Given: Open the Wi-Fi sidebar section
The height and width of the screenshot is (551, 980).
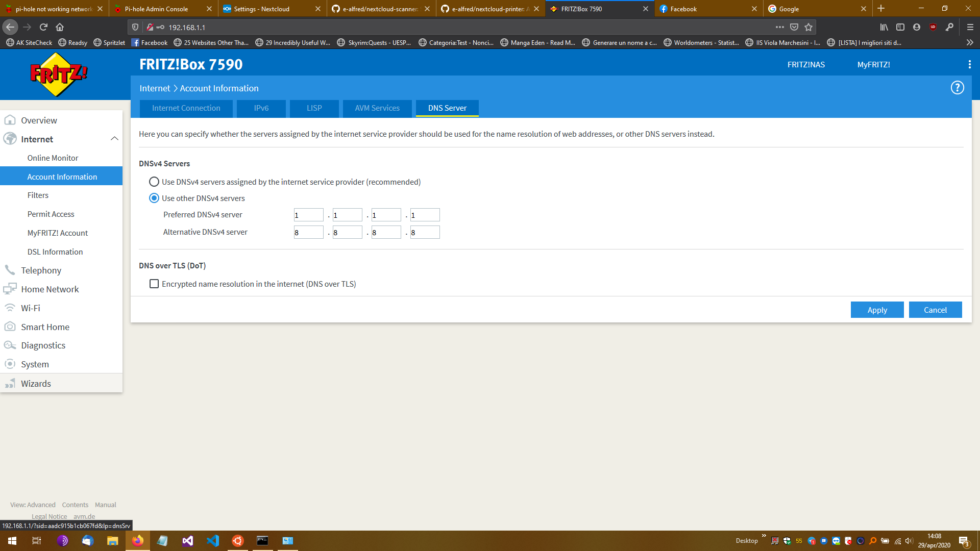Looking at the screenshot, I should 31,308.
